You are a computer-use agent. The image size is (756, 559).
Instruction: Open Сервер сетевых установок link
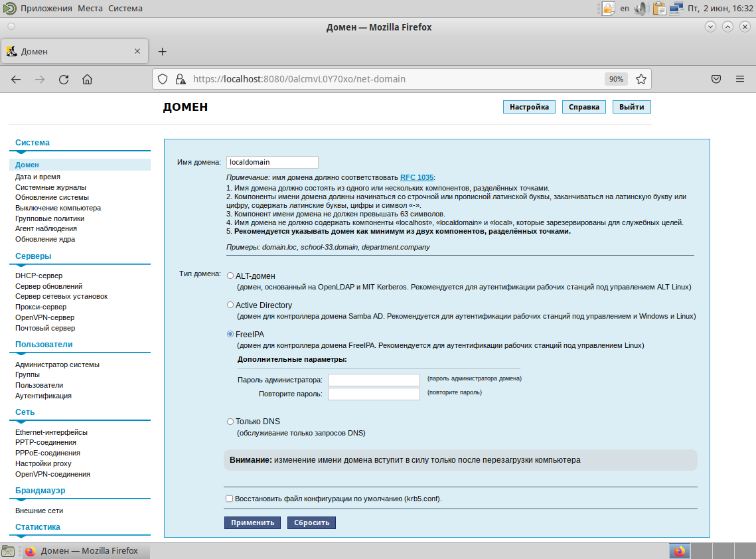tap(61, 296)
